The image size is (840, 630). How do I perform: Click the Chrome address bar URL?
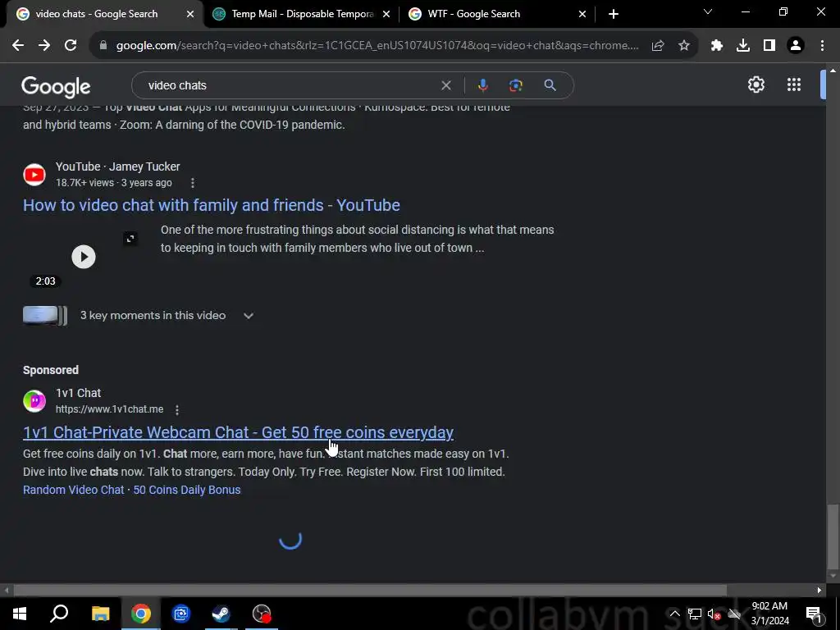pos(377,46)
